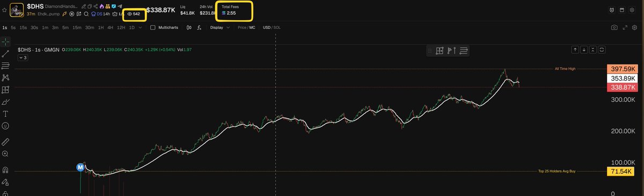
Task: Open the emoji sticker tool
Action: (x=5, y=126)
